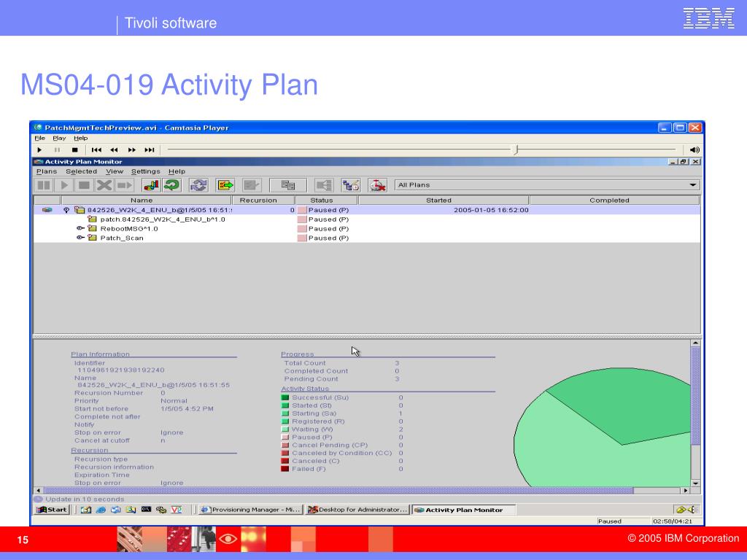Select the Patch_Scan row

[367, 238]
